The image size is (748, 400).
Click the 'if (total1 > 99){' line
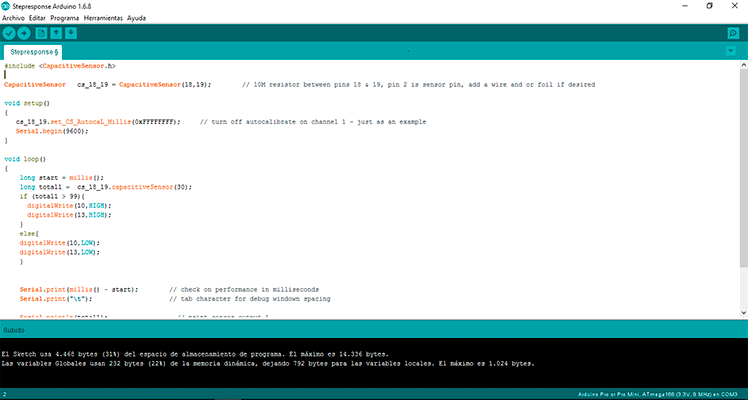(52, 196)
